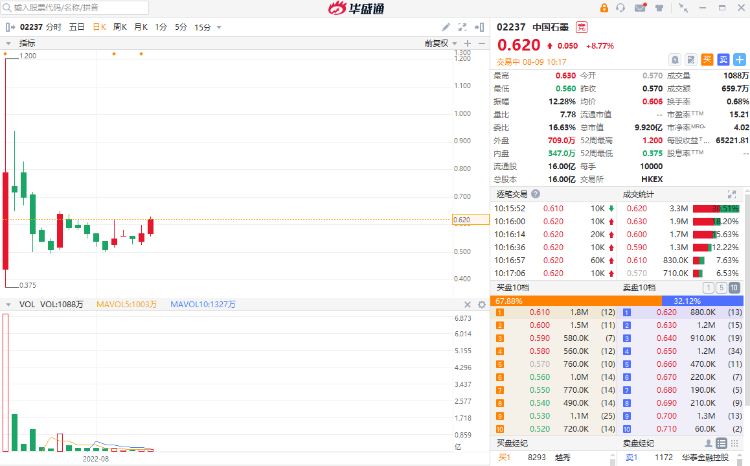The width and height of the screenshot is (750, 466).
Task: Open VOL indicator settings gear
Action: tap(482, 304)
